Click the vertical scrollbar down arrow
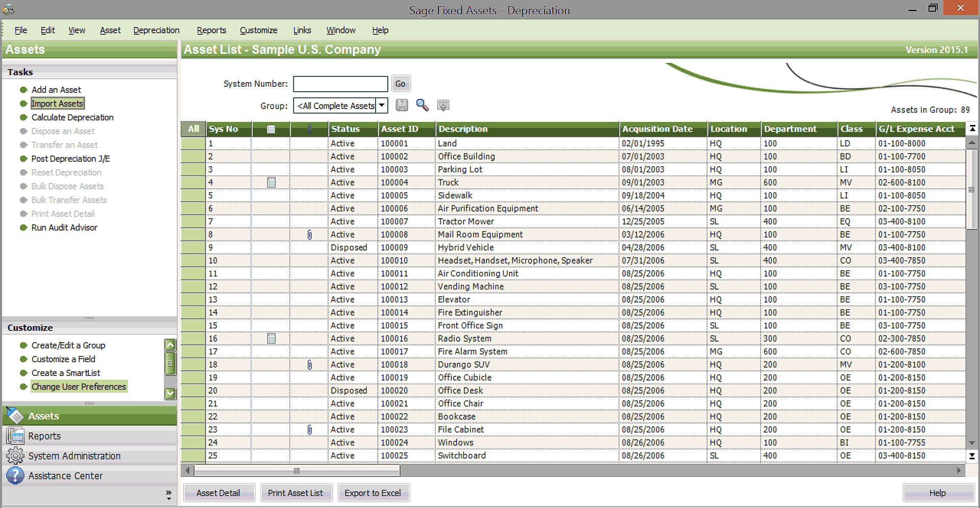Viewport: 980px width, 508px height. coord(972,443)
